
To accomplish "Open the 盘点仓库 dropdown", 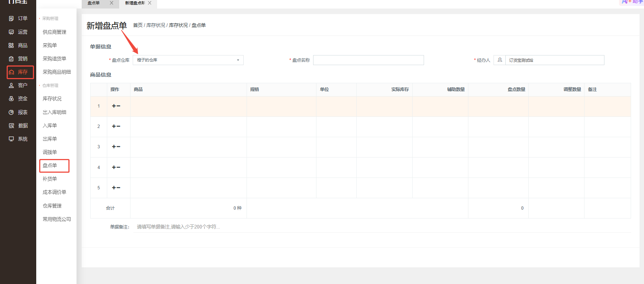I will 188,60.
